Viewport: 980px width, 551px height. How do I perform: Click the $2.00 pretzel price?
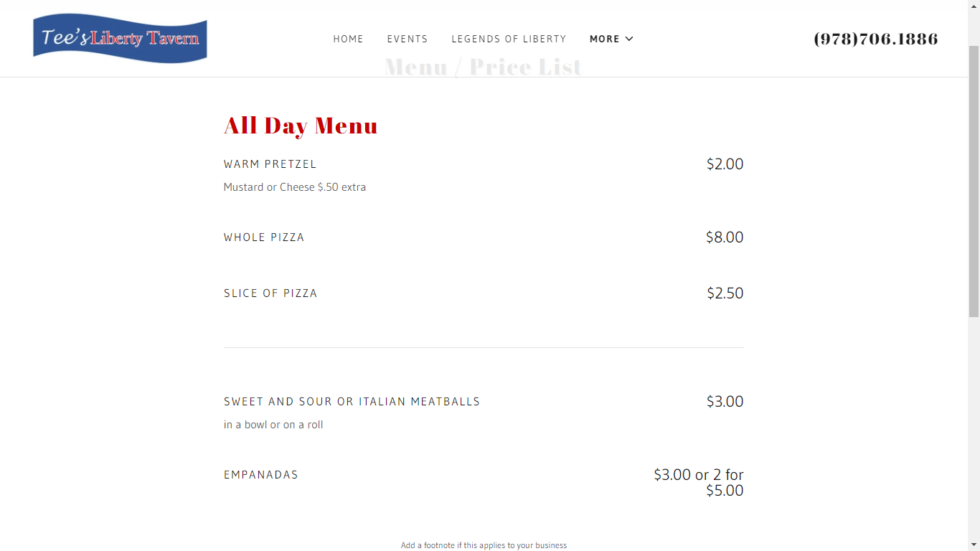point(725,164)
